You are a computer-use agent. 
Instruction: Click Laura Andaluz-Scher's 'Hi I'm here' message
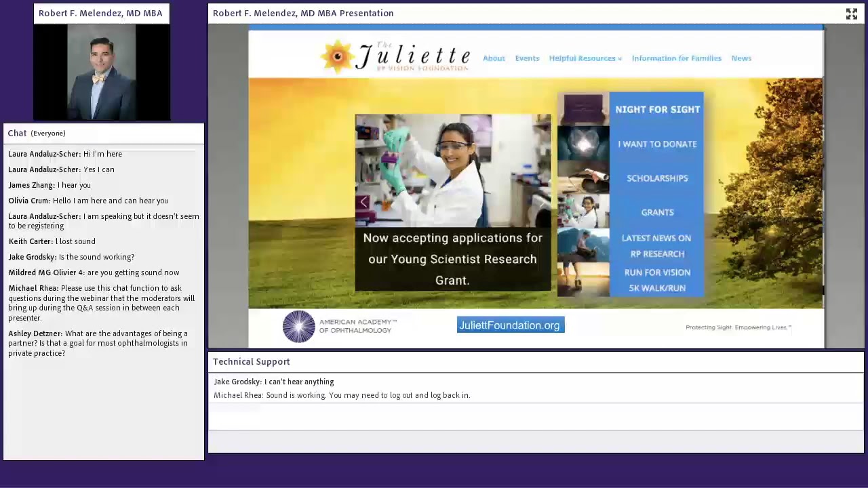[65, 154]
